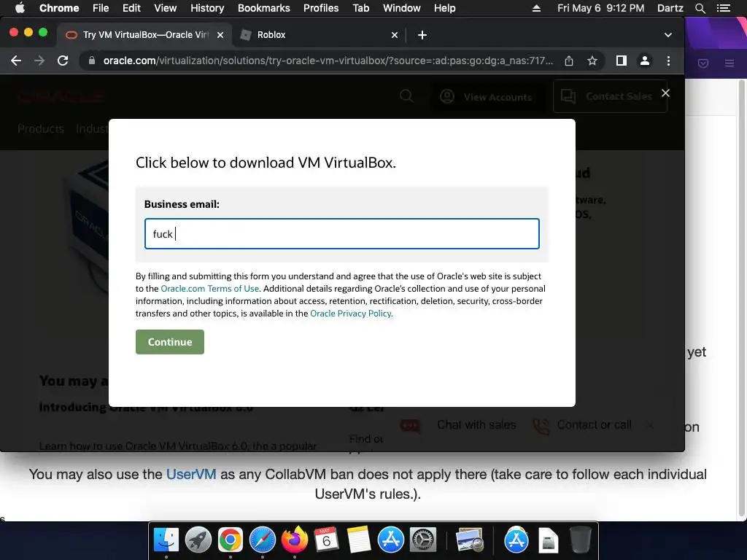Screen dimensions: 747x560
Task: Open the Tab menu
Action: pos(360,8)
